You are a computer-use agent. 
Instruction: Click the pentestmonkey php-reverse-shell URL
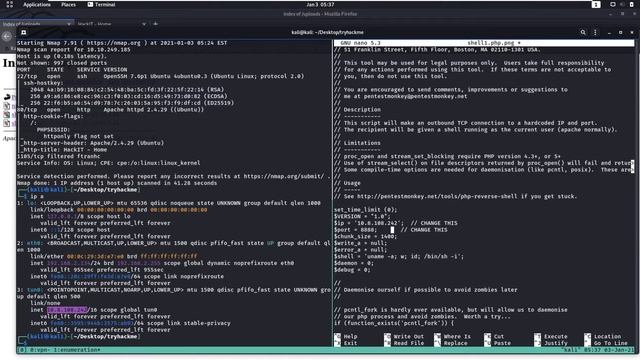click(x=437, y=196)
